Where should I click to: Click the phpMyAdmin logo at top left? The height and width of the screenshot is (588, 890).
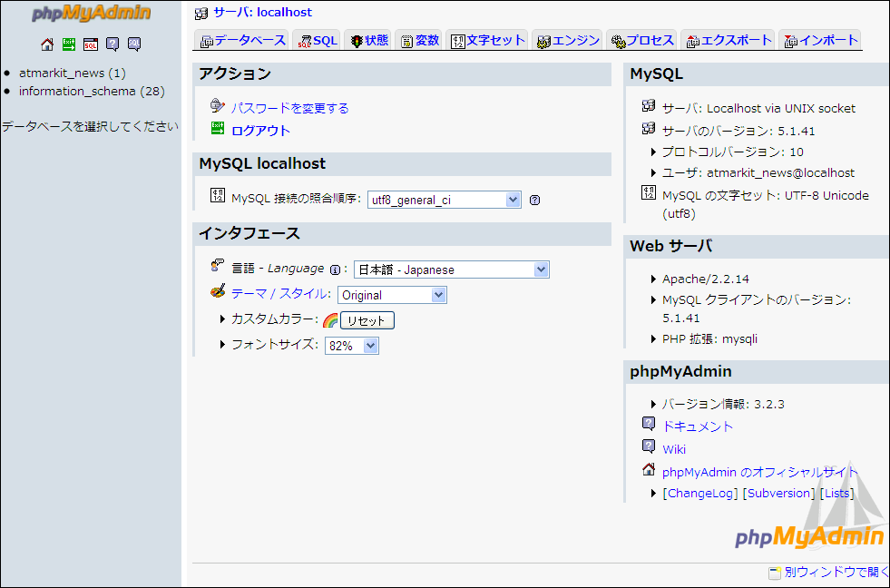[92, 14]
